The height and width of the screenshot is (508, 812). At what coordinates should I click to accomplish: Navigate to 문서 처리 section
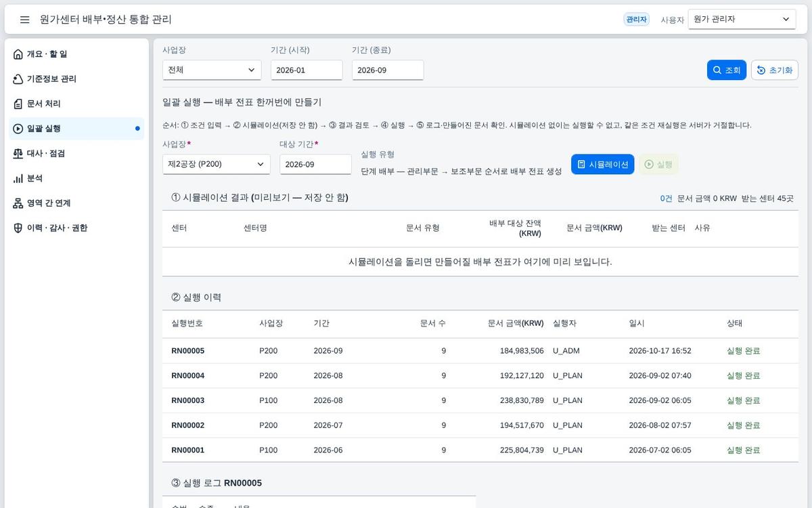[76, 104]
